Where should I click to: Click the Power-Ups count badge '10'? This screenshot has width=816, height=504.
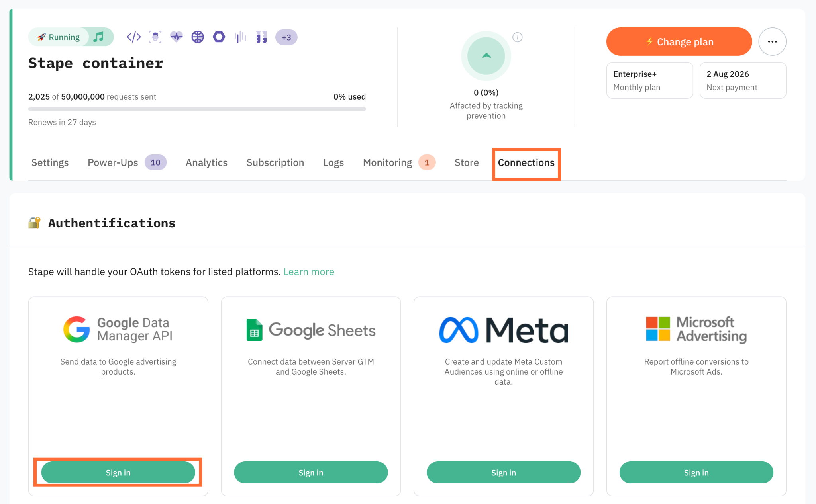pyautogui.click(x=155, y=162)
